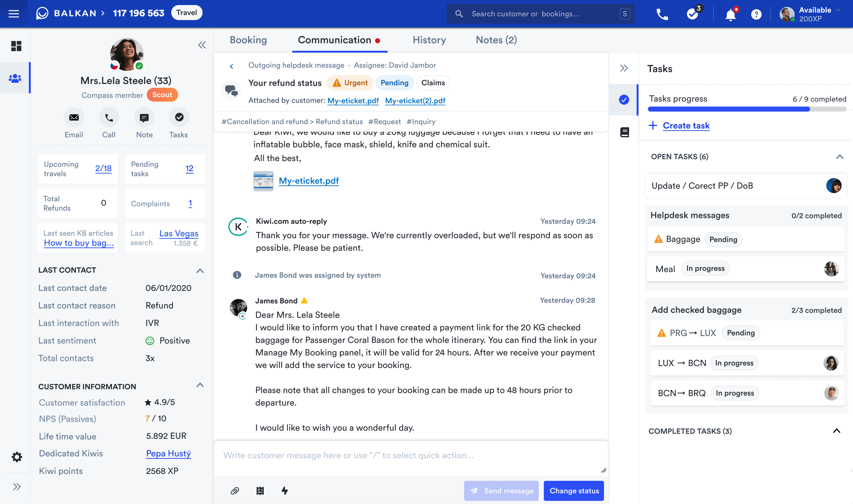Focus the search customer or bookings field

[x=540, y=14]
